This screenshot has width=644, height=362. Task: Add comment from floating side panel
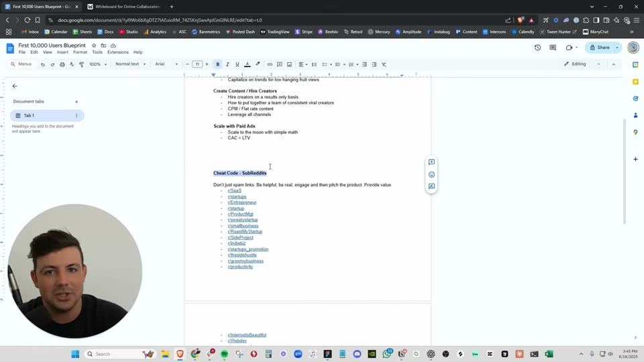pyautogui.click(x=431, y=162)
